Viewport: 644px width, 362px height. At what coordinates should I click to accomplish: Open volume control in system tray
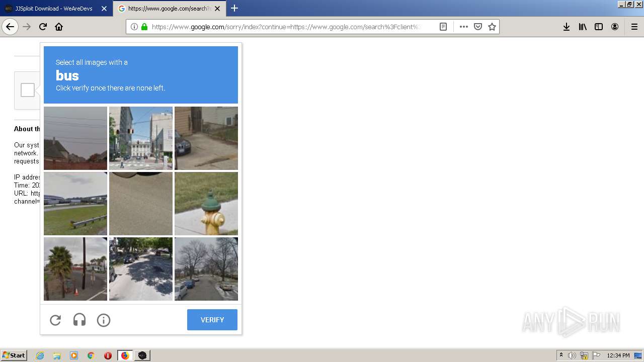pos(572,355)
